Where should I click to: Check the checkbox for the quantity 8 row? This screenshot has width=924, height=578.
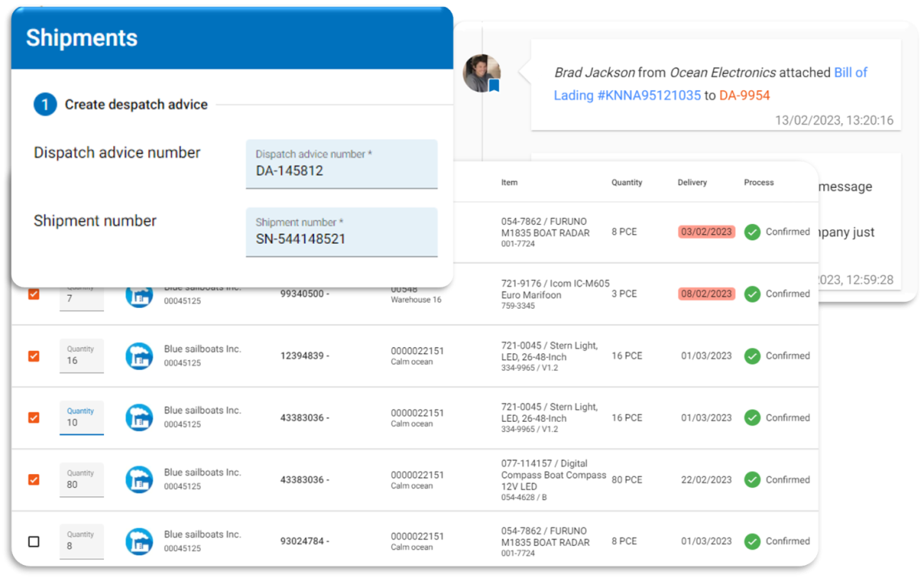point(33,542)
